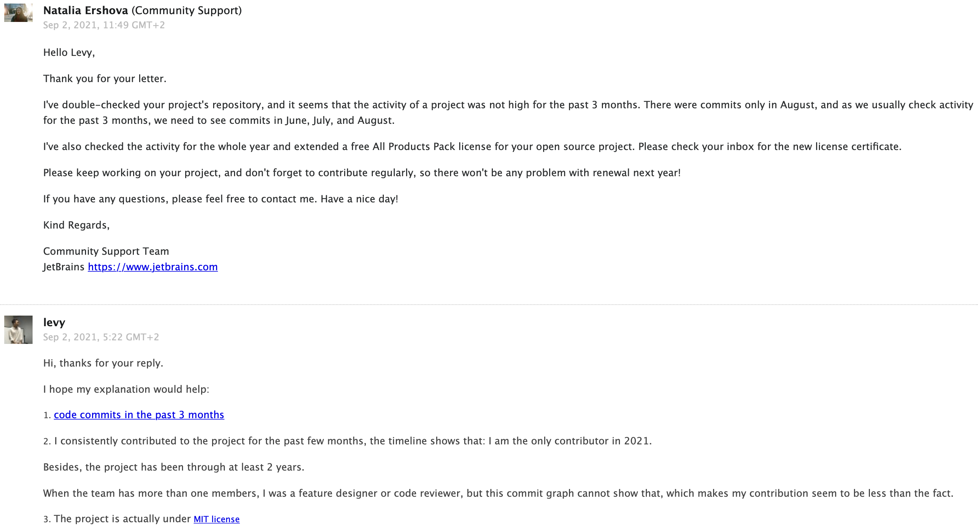Click the Community Support Team signature line
Viewport: 980px width, 530px height.
pyautogui.click(x=106, y=251)
